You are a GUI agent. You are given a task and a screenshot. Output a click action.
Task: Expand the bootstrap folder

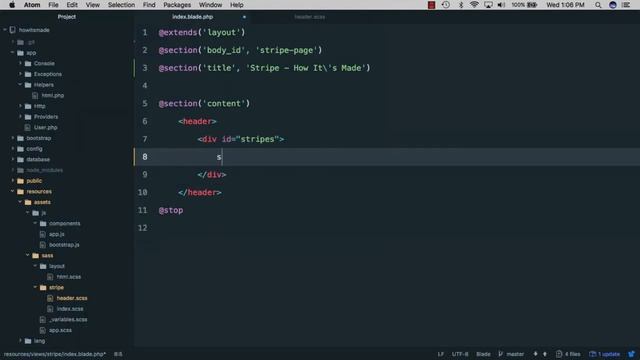(13, 138)
